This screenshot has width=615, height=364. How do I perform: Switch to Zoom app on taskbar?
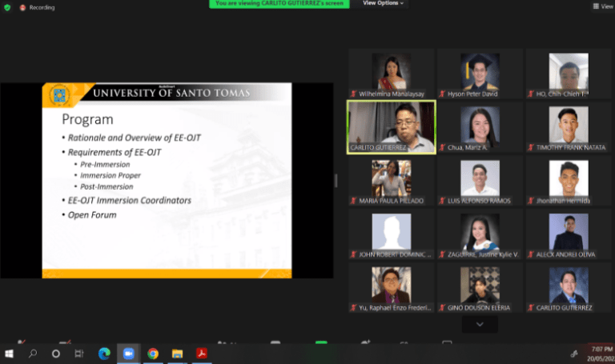pyautogui.click(x=128, y=354)
